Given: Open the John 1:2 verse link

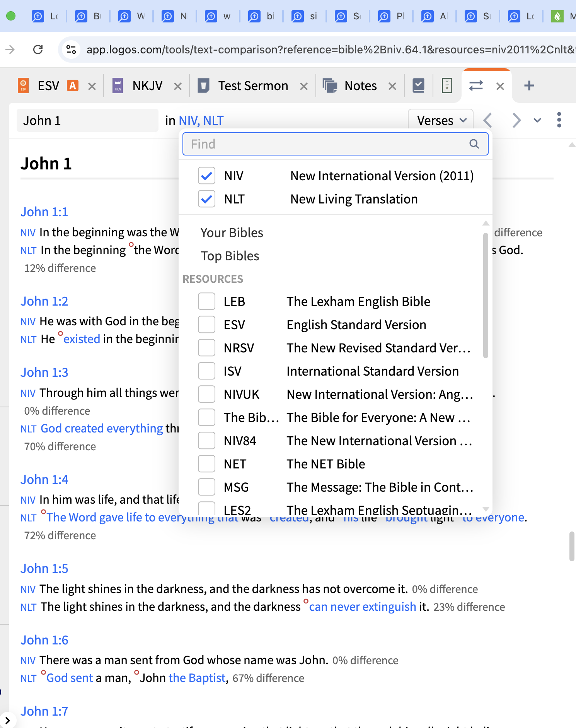Looking at the screenshot, I should coord(44,301).
